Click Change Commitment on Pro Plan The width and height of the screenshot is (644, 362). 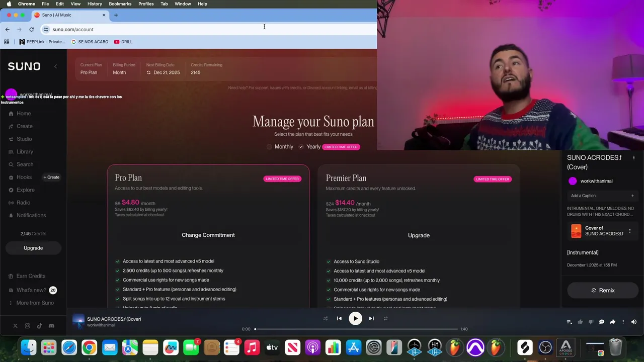[x=208, y=235]
